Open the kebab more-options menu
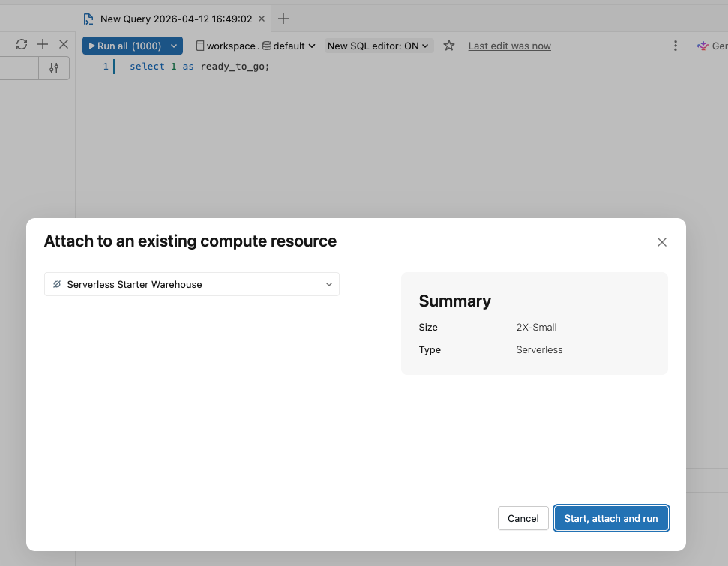728x566 pixels. click(x=676, y=46)
